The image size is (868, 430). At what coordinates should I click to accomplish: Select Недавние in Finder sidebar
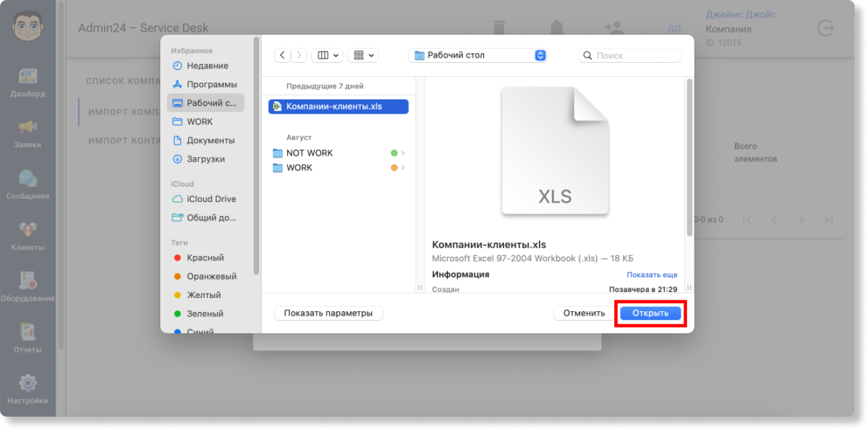(205, 66)
